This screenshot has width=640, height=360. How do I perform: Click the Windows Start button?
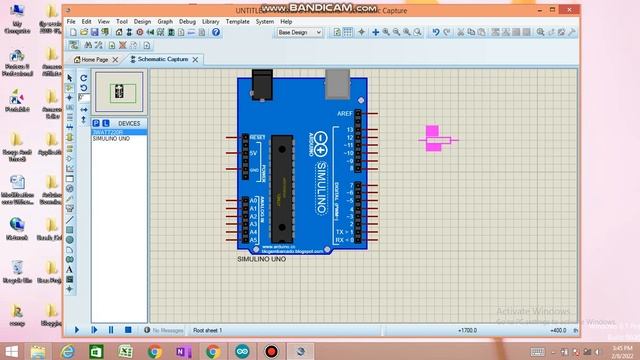11,351
